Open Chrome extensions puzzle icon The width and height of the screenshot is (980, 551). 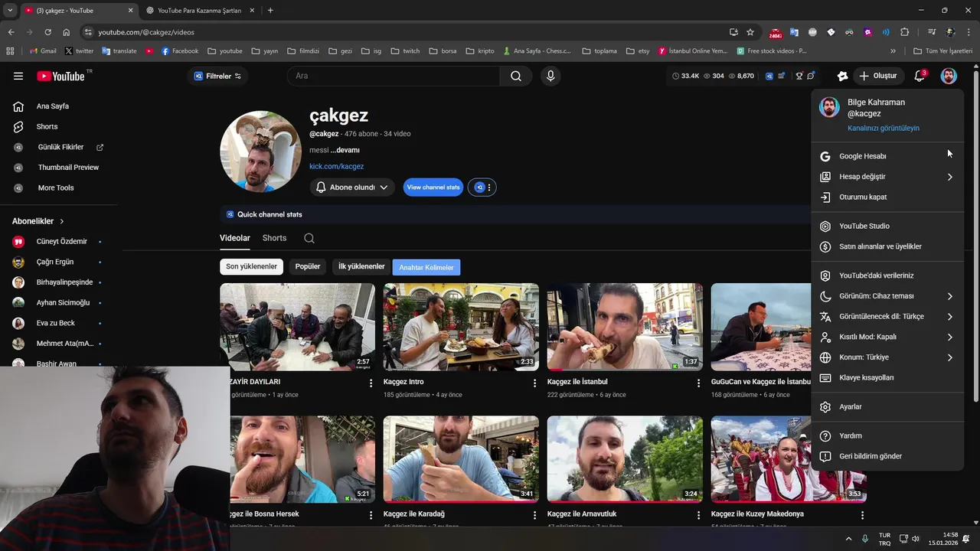pyautogui.click(x=904, y=32)
